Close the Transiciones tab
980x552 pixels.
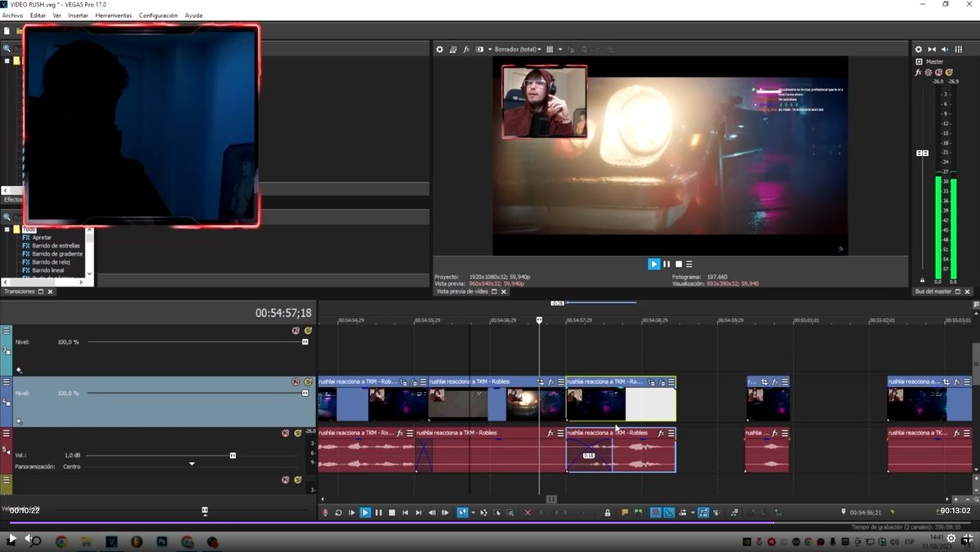(x=51, y=292)
